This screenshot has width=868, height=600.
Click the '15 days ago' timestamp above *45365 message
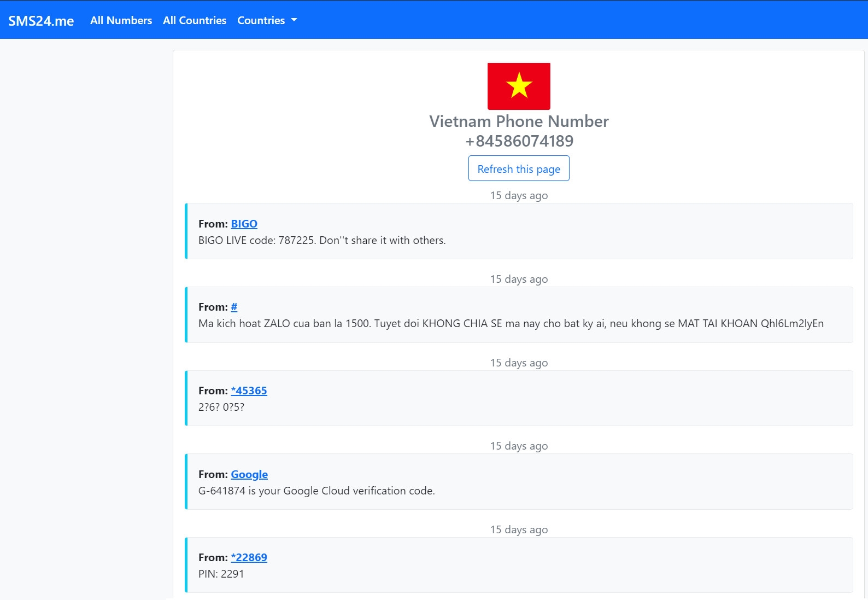click(x=519, y=363)
